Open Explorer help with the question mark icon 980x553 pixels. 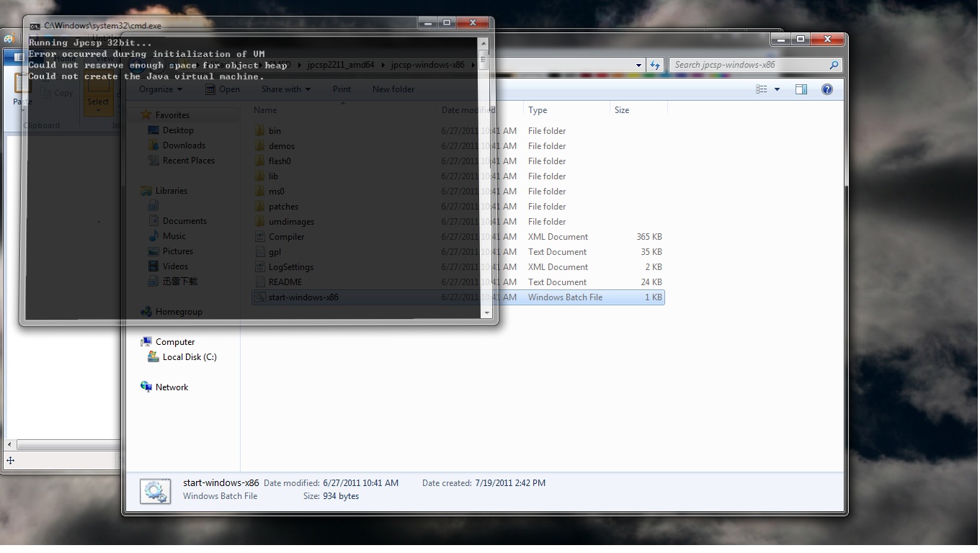tap(827, 89)
